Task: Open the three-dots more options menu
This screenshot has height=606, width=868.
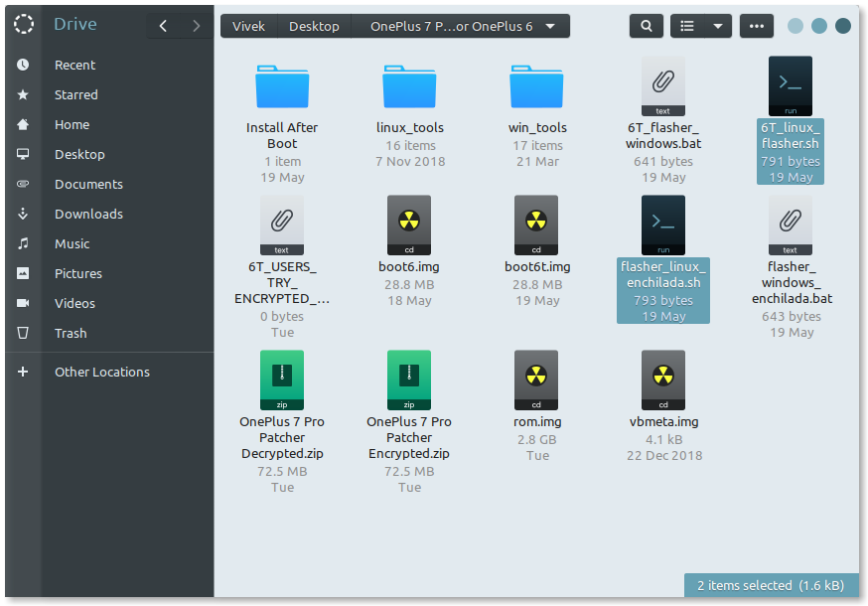Action: click(756, 26)
